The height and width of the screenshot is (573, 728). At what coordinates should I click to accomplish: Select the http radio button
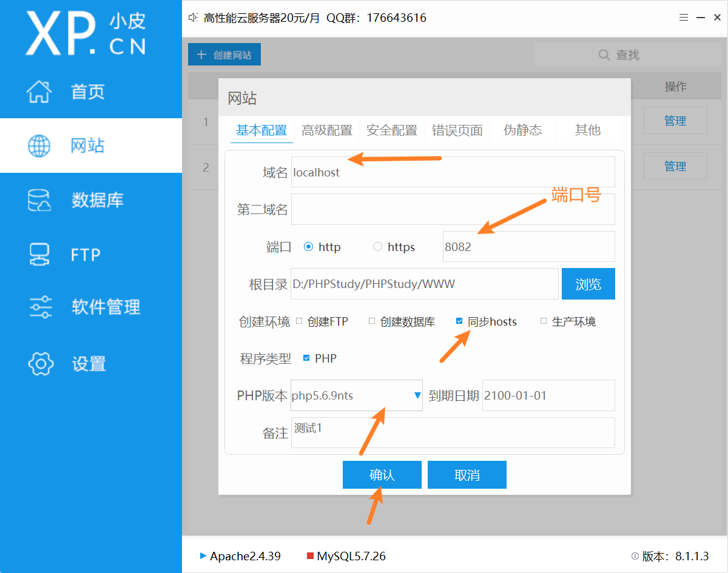[x=308, y=247]
